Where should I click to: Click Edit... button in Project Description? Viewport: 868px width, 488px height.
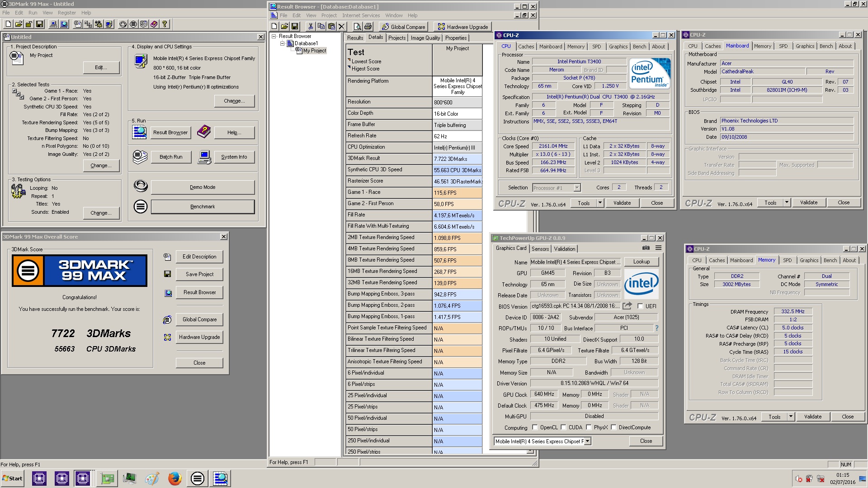point(101,67)
